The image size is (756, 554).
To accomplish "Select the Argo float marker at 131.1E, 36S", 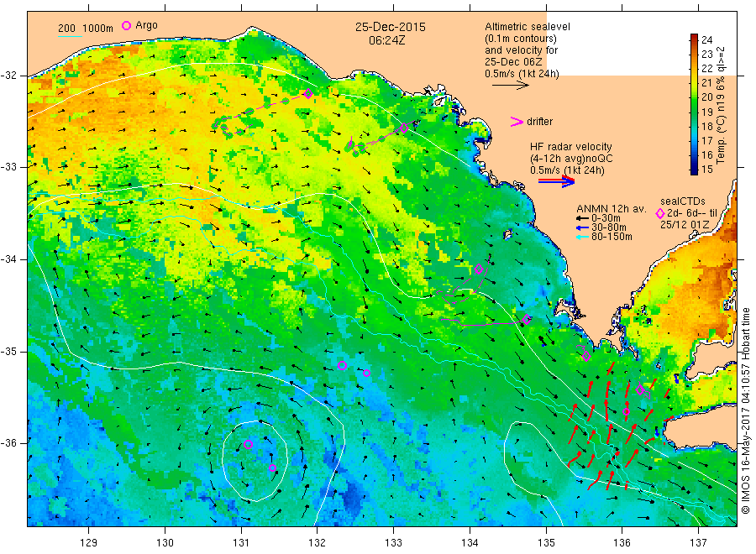I will 248,444.
